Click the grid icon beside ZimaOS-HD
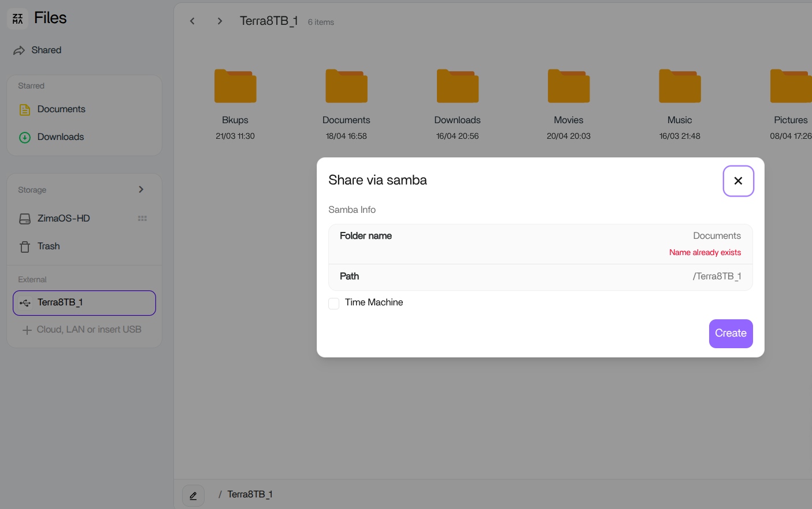Screen dimensions: 812x509 coord(142,219)
